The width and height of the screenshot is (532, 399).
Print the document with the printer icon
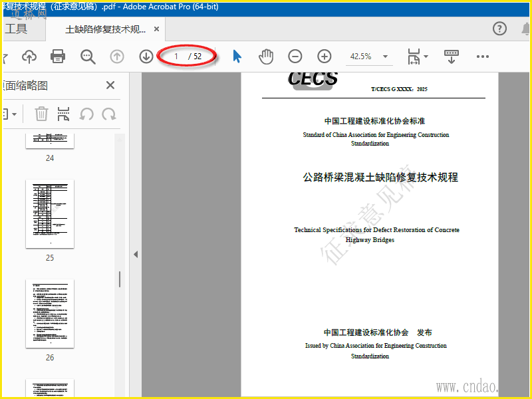(58, 57)
